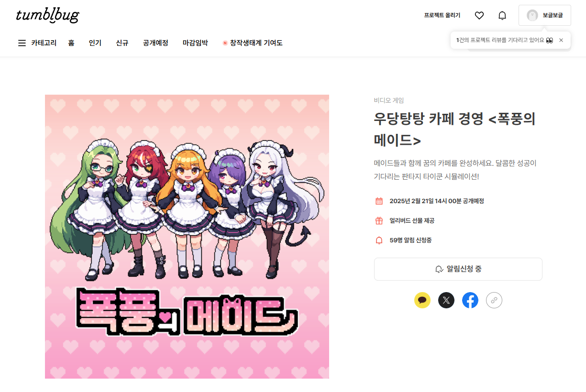This screenshot has height=392, width=586.
Task: Share via the KakaoTalk icon
Action: tap(422, 300)
